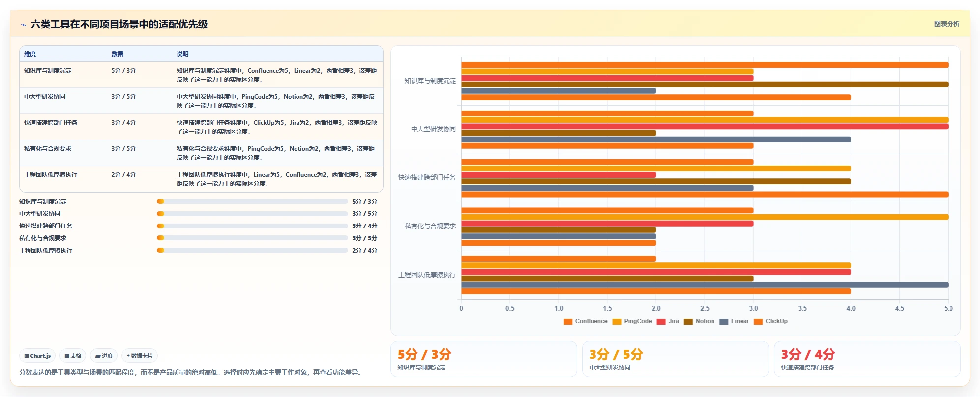Screen dimensions: 980x397
Task: Click the 数据 column header
Action: pos(117,54)
